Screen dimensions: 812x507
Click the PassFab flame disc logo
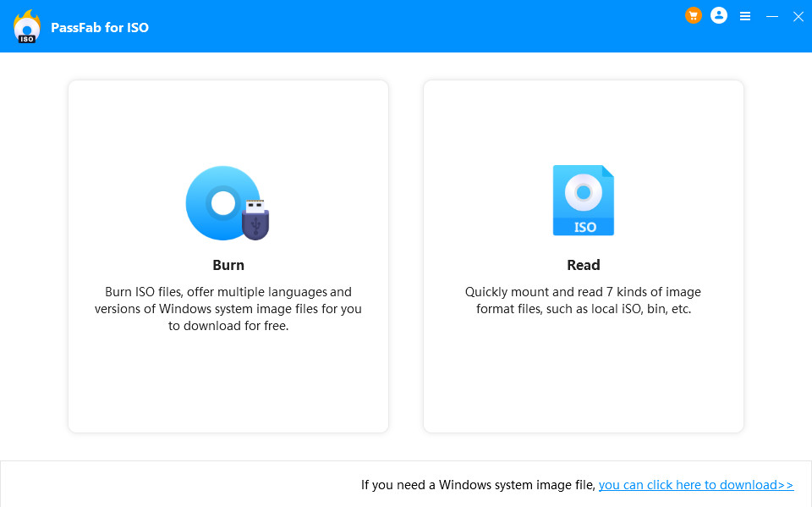click(x=26, y=26)
